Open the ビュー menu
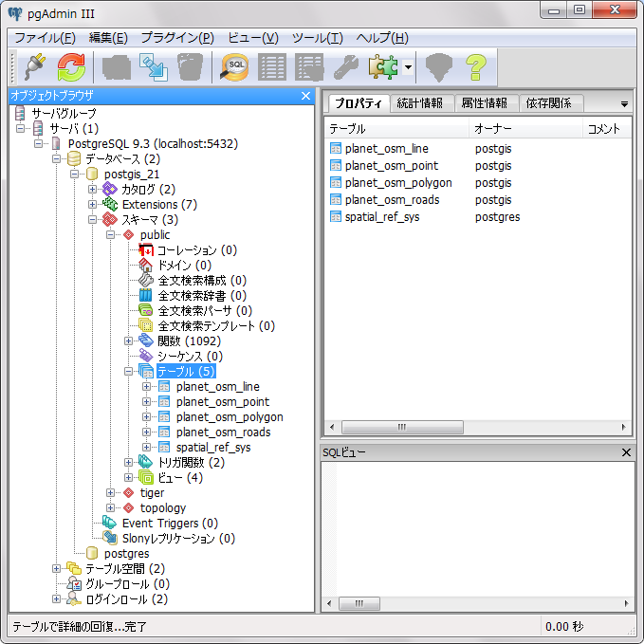 pos(252,38)
